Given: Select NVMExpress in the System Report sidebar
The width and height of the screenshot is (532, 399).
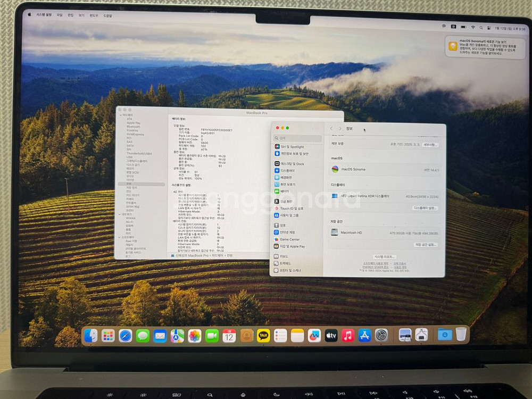Looking at the screenshot, I should (135, 135).
